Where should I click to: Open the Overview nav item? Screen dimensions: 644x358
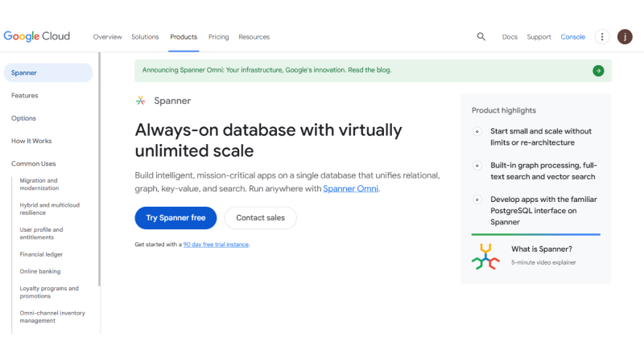[x=107, y=37]
